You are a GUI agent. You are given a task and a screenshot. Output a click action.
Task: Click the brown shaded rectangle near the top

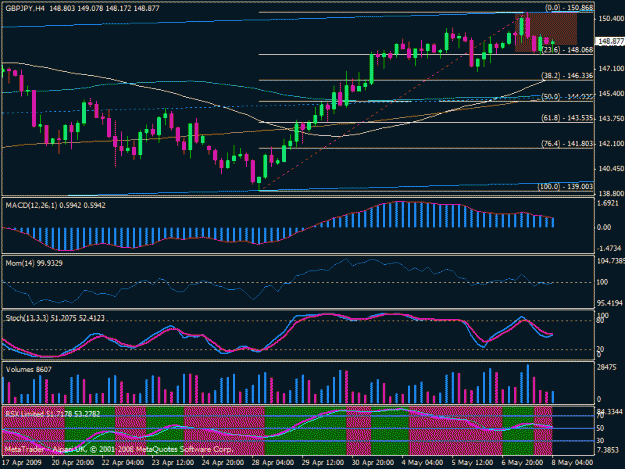point(546,32)
